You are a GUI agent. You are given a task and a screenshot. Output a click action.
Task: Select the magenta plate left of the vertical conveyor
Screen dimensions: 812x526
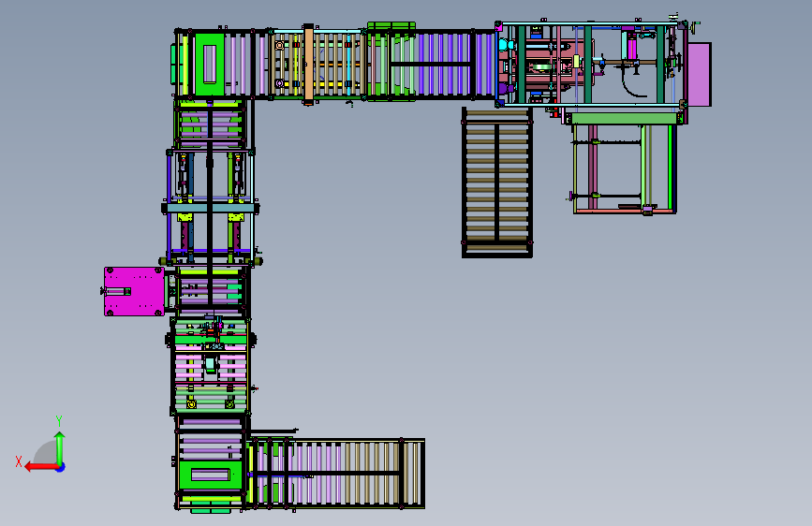tap(134, 291)
